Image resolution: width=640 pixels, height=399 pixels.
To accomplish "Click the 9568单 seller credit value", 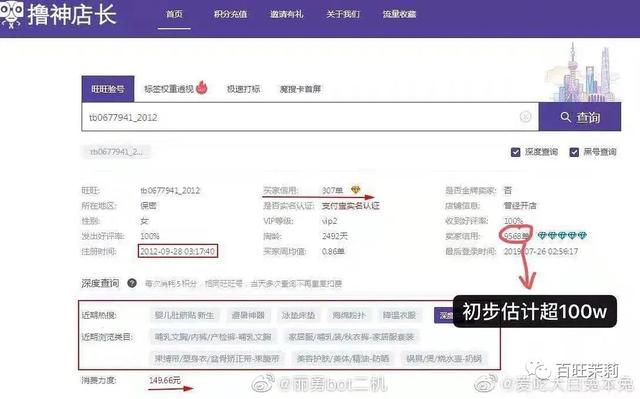I will [x=516, y=236].
